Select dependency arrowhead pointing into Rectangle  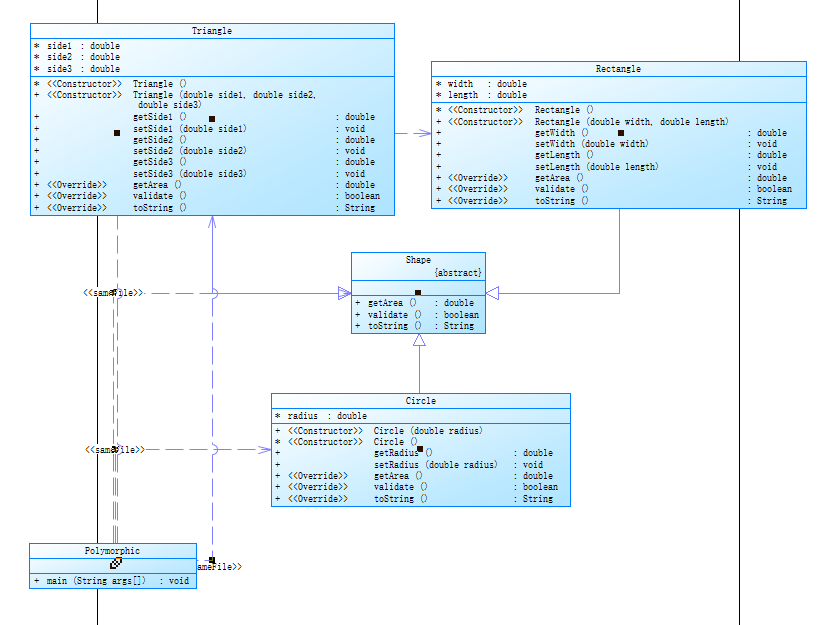click(x=424, y=133)
